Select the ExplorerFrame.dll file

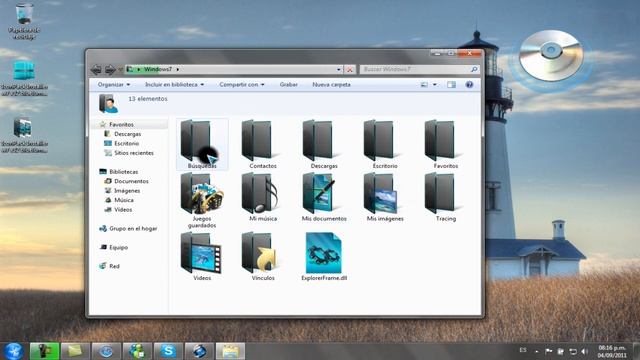coord(324,256)
